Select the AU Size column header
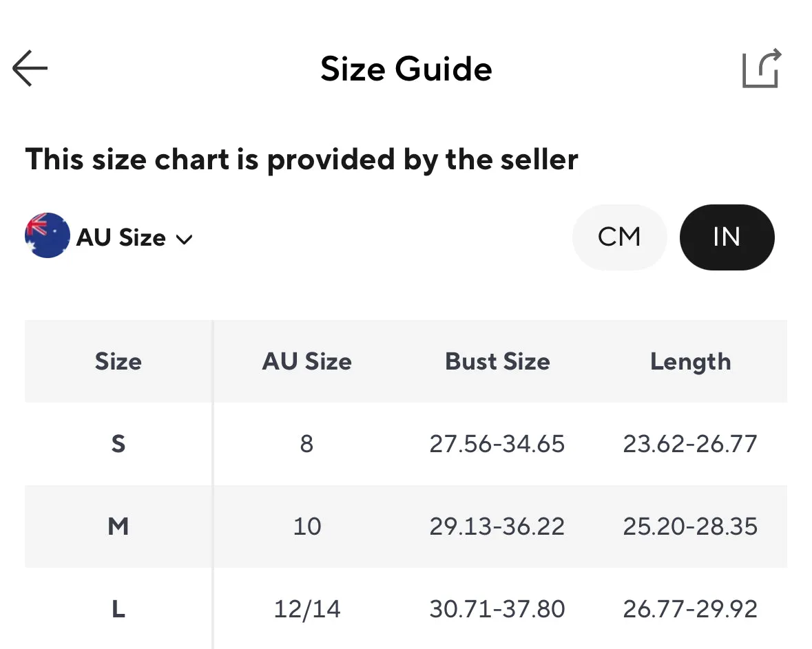812x649 pixels. [306, 361]
